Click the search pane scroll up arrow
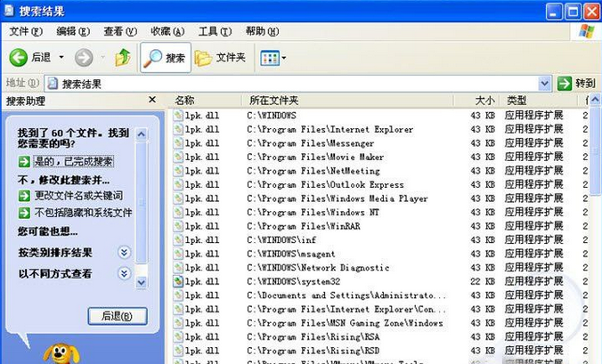The image size is (602, 364). point(142,134)
